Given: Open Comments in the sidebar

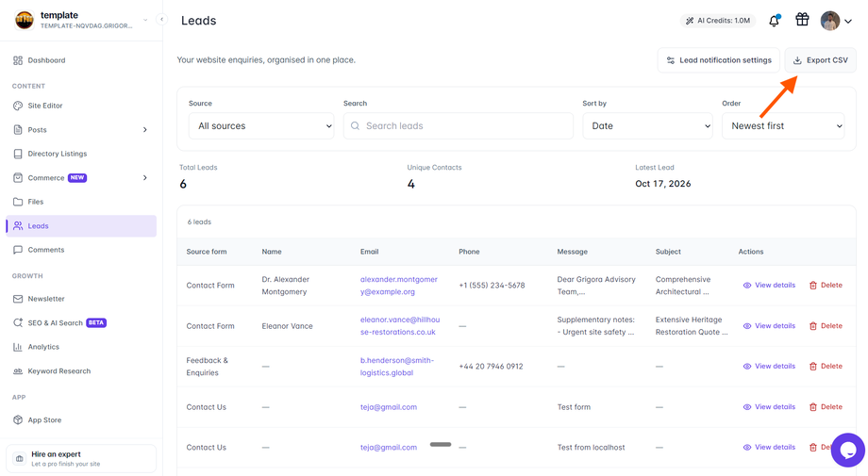Looking at the screenshot, I should tap(81, 250).
